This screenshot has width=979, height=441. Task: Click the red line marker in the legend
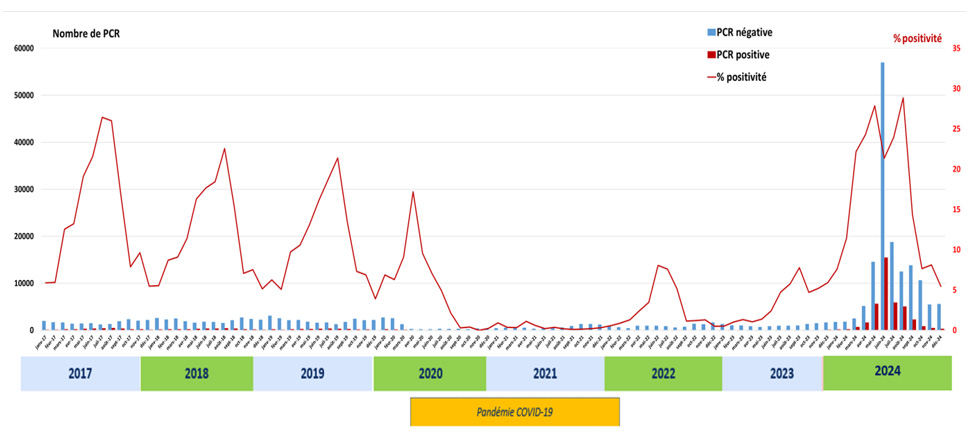(711, 77)
